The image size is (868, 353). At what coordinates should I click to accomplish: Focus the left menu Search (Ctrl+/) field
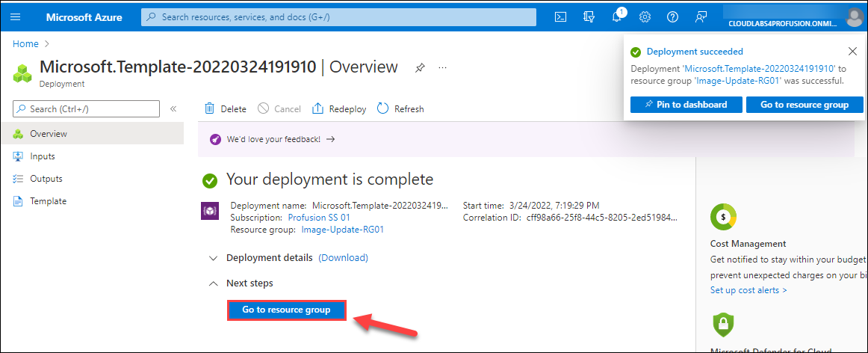87,109
